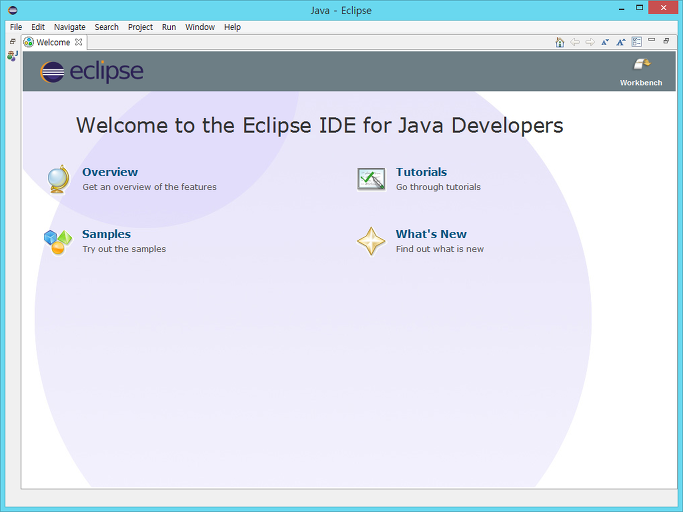Toggle the Customize Page checklist icon
The height and width of the screenshot is (512, 683).
click(637, 42)
